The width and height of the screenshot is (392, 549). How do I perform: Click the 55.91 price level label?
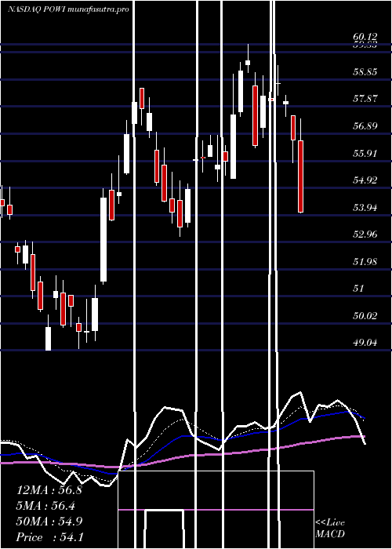click(365, 153)
